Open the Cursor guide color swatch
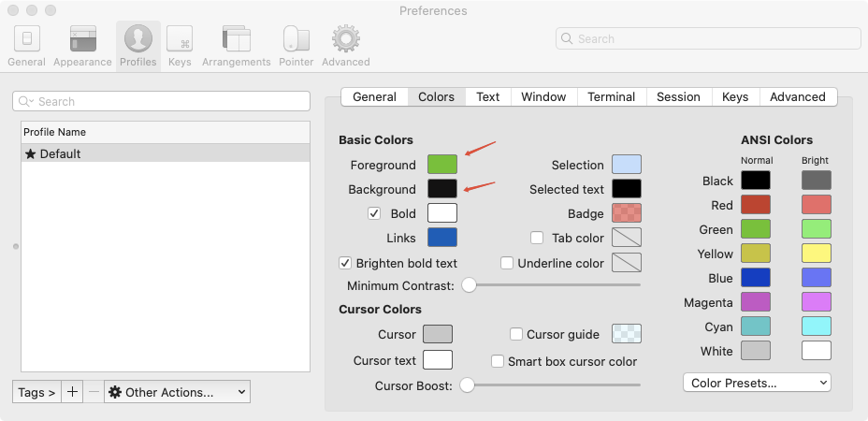Image resolution: width=868 pixels, height=421 pixels. pyautogui.click(x=627, y=334)
